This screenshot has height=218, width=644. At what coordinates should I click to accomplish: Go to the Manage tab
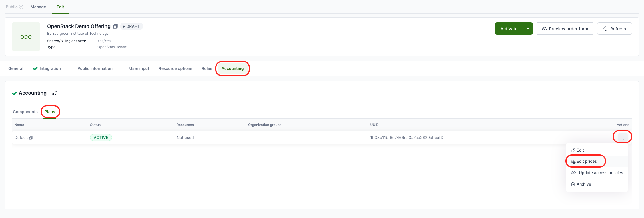pos(38,7)
